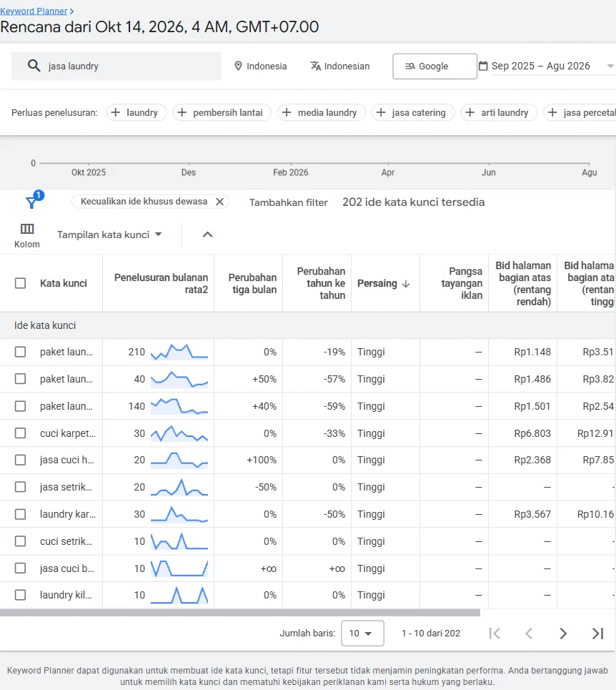Click the 'jasa laundry' search field

pos(116,66)
